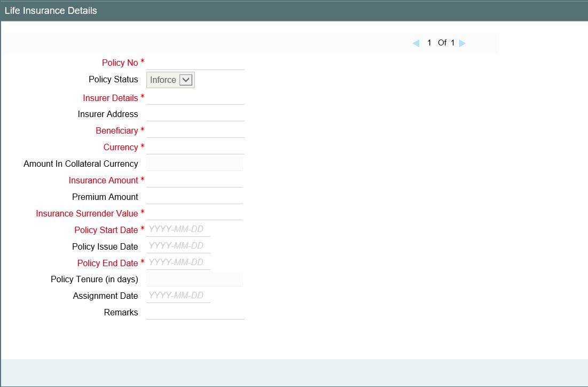Click the Remarks input field

pyautogui.click(x=195, y=312)
